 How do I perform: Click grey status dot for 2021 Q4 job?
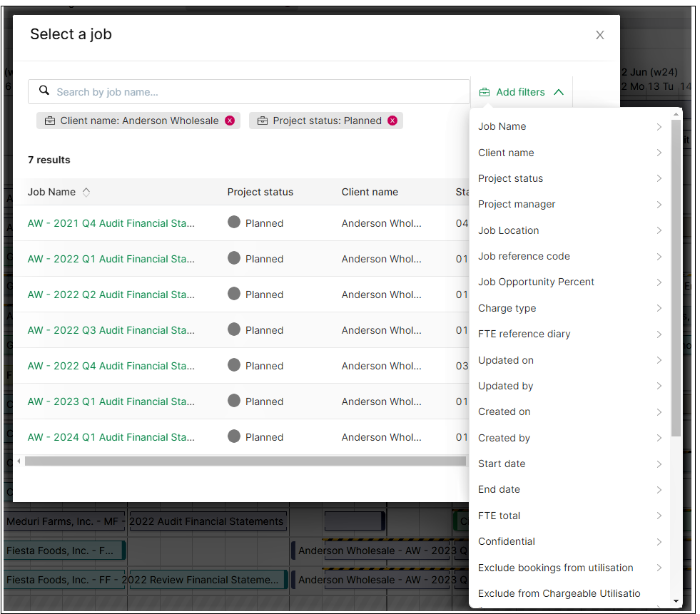[x=234, y=222]
